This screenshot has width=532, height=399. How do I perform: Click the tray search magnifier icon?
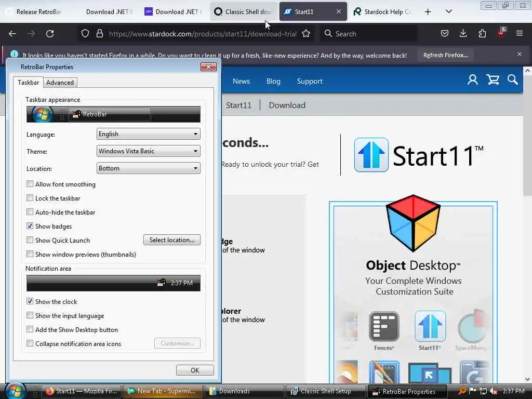tap(462, 391)
